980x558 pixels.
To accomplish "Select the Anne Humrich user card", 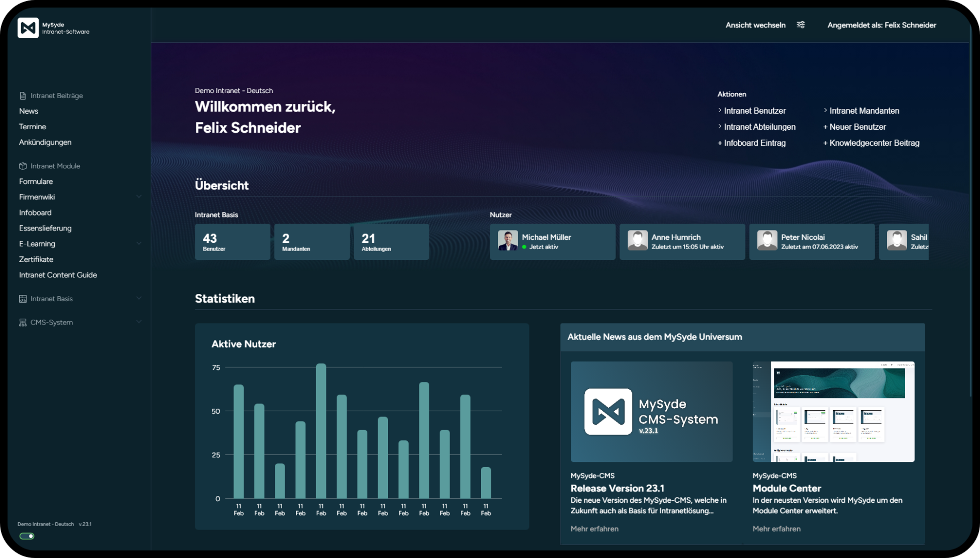I will click(682, 241).
